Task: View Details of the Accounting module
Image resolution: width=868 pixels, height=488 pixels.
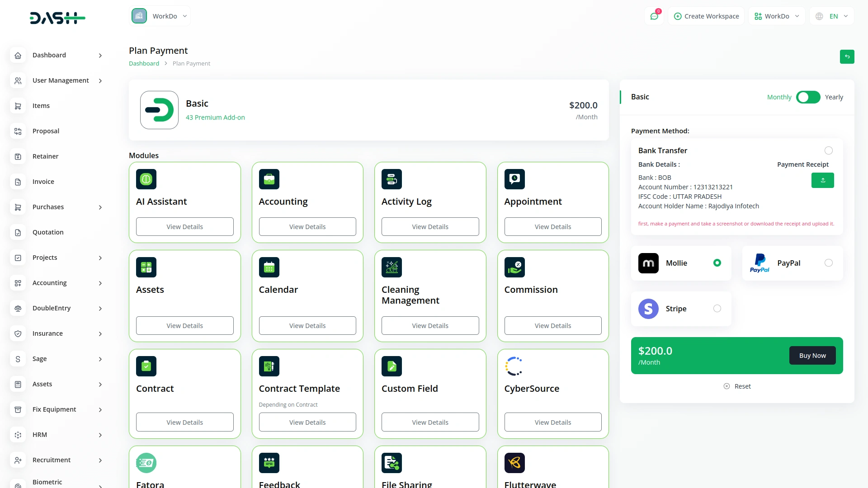Action: click(x=307, y=227)
